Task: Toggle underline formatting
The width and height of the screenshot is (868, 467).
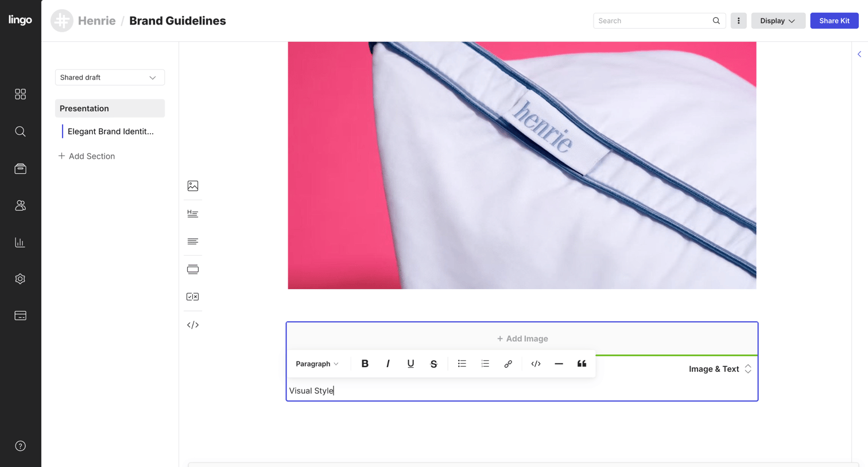Action: (x=410, y=364)
